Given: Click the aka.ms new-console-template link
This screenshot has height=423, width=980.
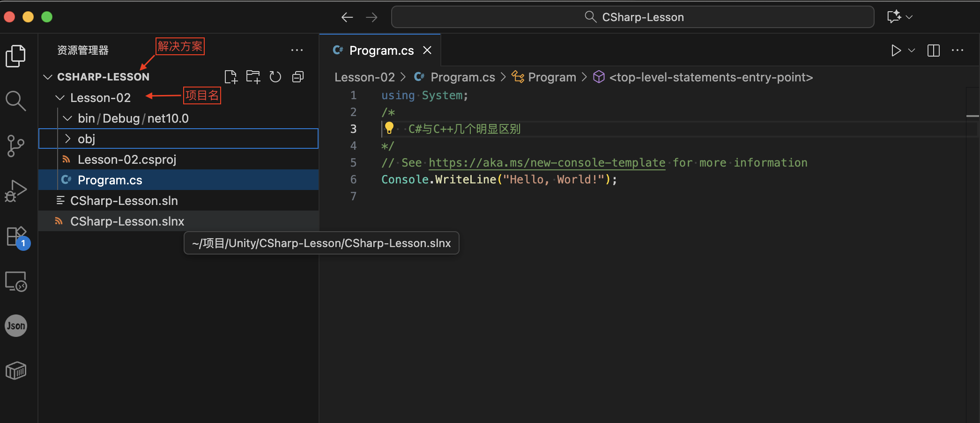Looking at the screenshot, I should pos(547,163).
